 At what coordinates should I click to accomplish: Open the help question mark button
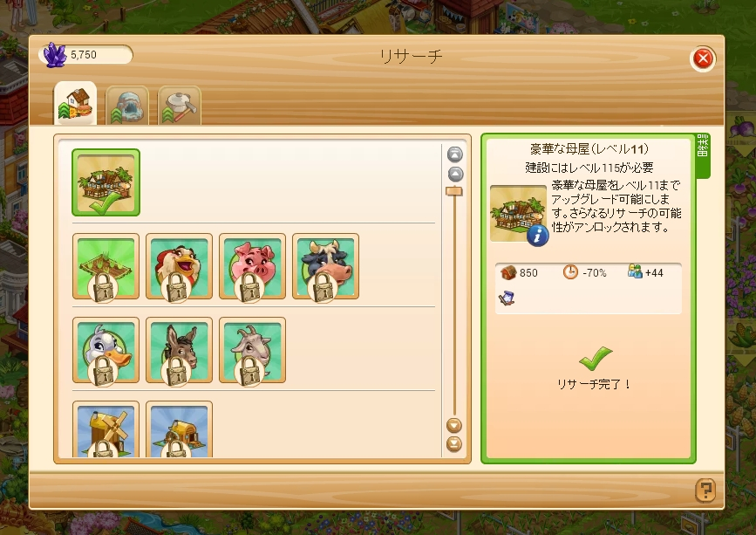pyautogui.click(x=705, y=491)
